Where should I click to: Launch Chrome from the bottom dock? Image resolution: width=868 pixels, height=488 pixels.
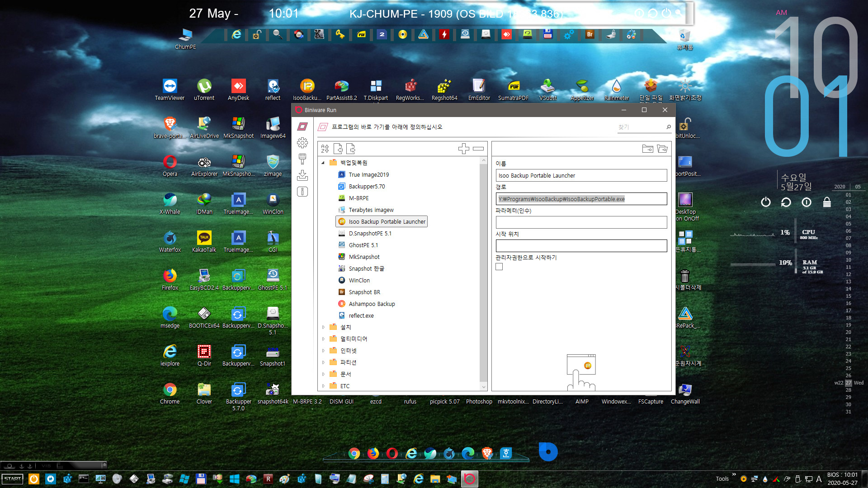click(x=354, y=453)
